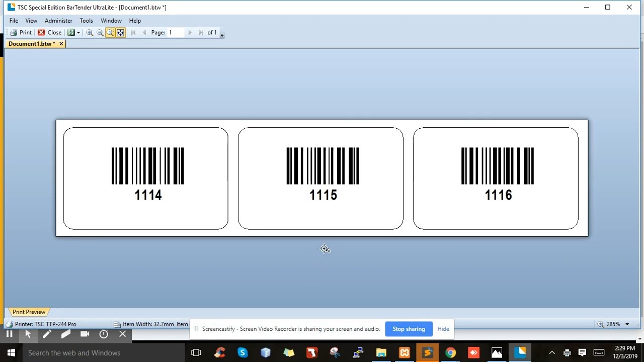Image resolution: width=644 pixels, height=362 pixels.
Task: Show hidden system tray icons
Action: coord(552,353)
